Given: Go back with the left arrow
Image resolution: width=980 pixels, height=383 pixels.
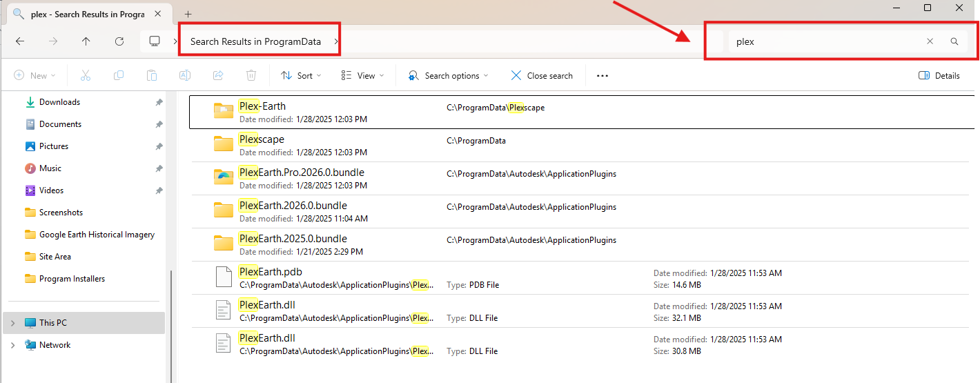Looking at the screenshot, I should pos(20,41).
